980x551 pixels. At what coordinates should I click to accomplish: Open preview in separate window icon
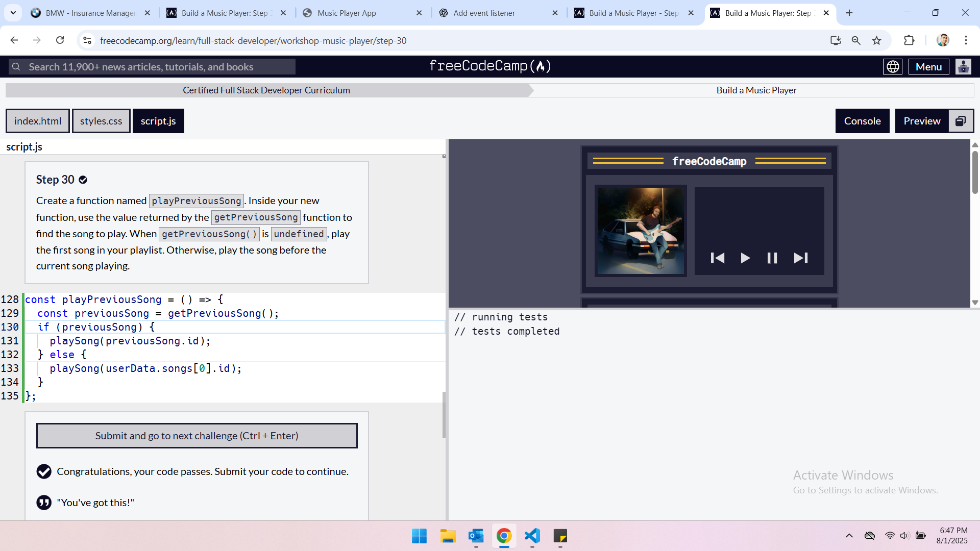(961, 121)
